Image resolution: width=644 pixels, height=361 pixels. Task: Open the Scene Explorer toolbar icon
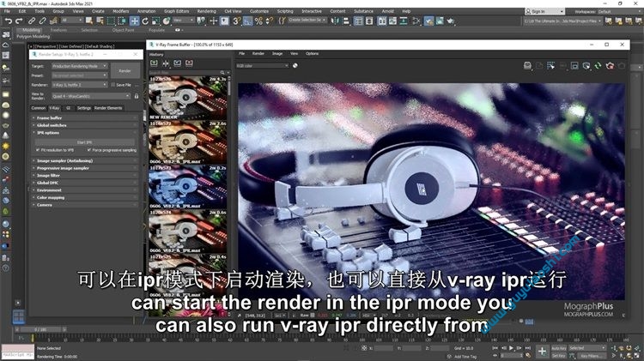(x=358, y=21)
